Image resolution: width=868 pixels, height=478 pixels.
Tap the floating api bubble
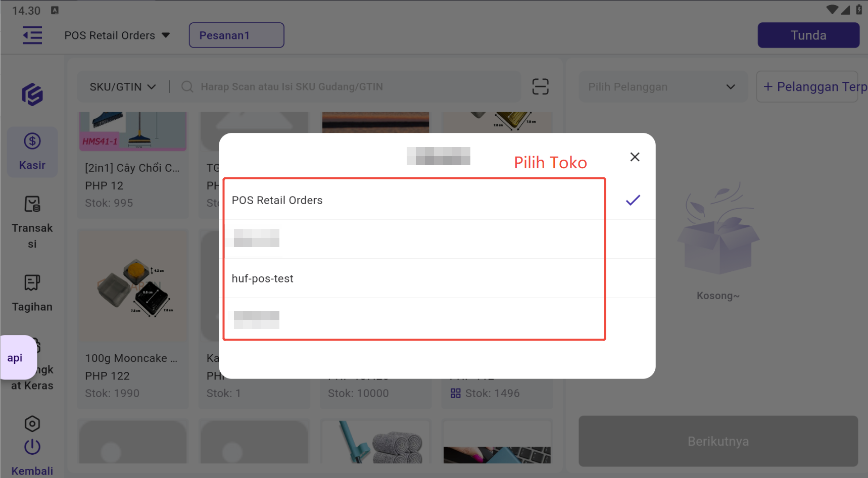coord(15,358)
